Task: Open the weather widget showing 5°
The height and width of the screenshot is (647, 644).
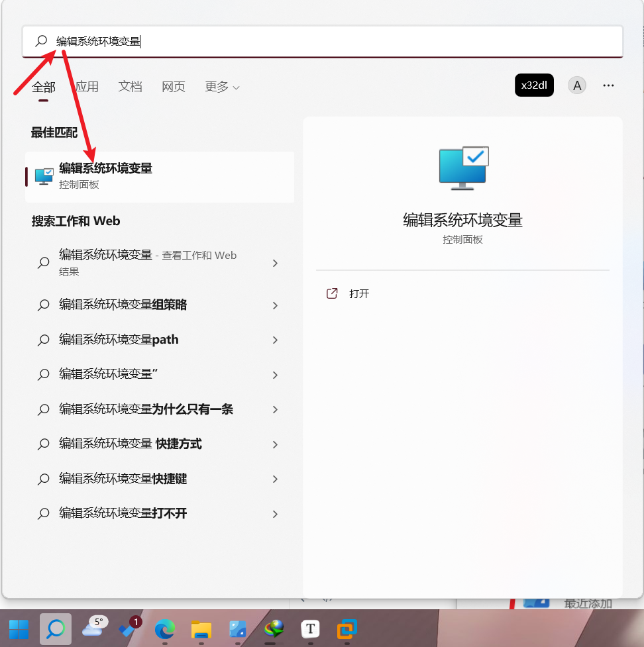Action: (x=95, y=627)
